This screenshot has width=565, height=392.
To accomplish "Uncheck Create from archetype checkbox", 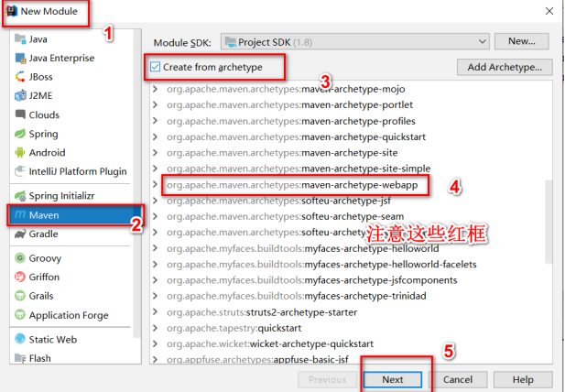I will point(156,67).
